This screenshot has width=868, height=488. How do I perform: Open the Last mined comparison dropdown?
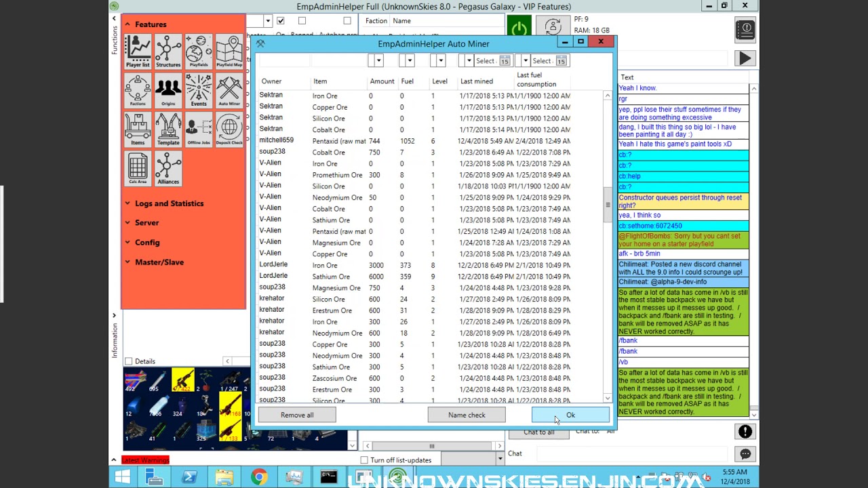click(469, 61)
